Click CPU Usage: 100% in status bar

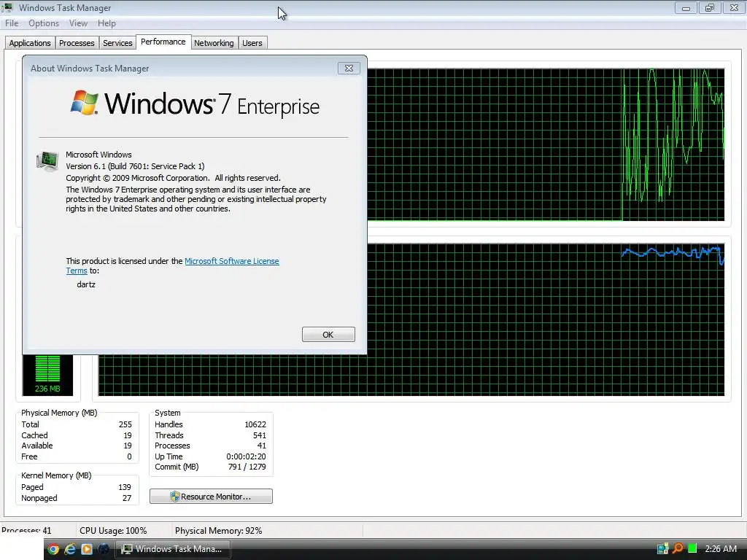113,531
